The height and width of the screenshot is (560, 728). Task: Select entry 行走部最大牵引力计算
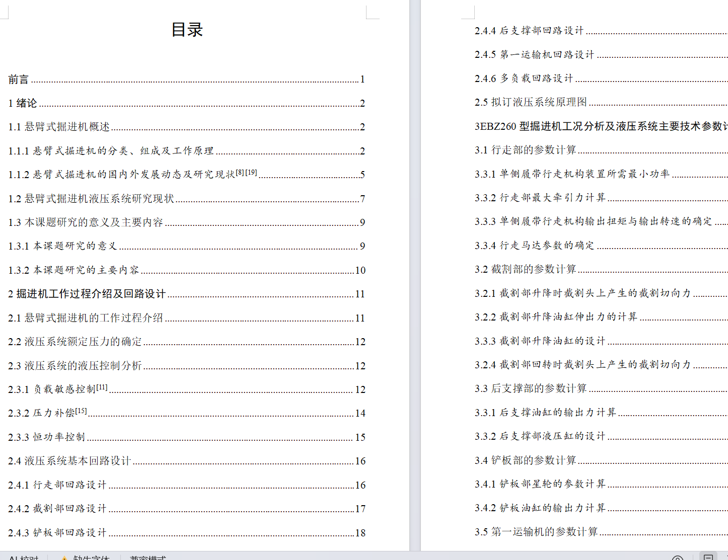click(x=601, y=198)
